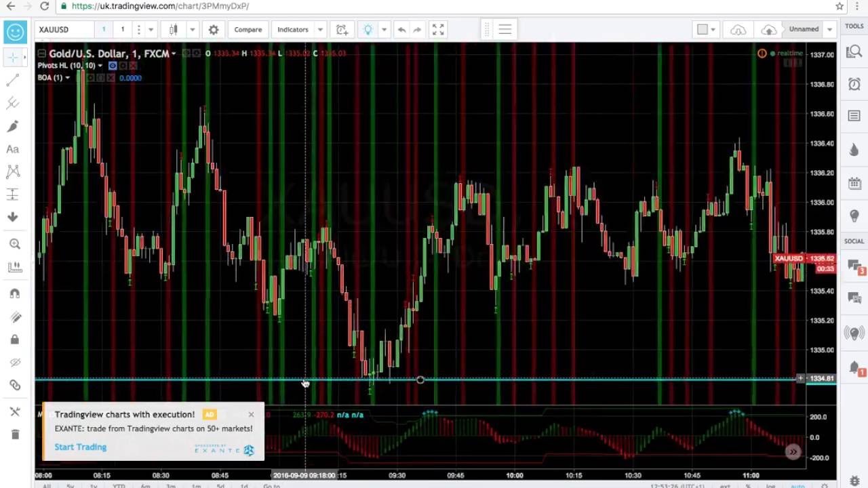Screen dimensions: 868x488
Task: Select the XABCD pattern tool
Action: [13, 171]
